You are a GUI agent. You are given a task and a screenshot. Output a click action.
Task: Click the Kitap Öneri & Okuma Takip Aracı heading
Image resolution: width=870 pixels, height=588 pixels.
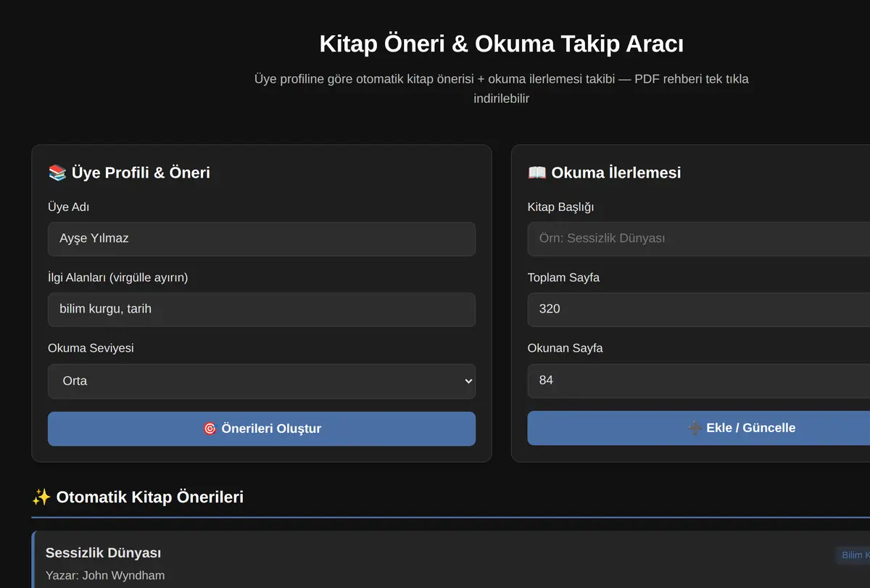(502, 44)
